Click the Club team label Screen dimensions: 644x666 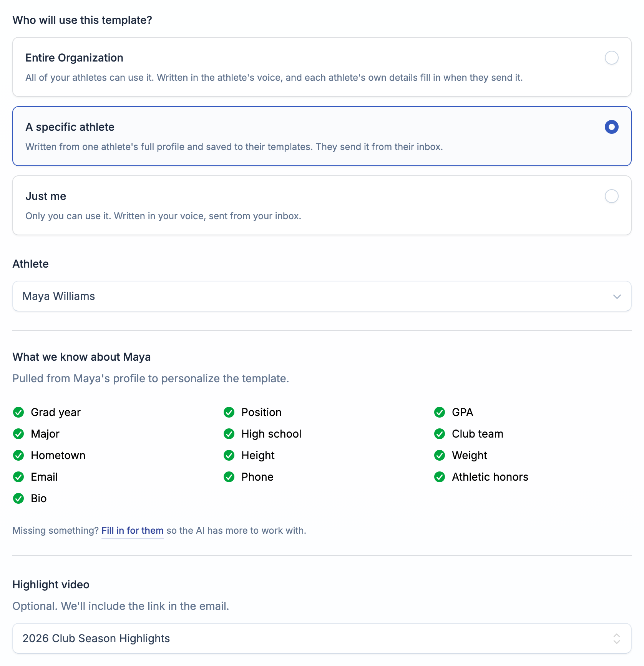point(477,434)
